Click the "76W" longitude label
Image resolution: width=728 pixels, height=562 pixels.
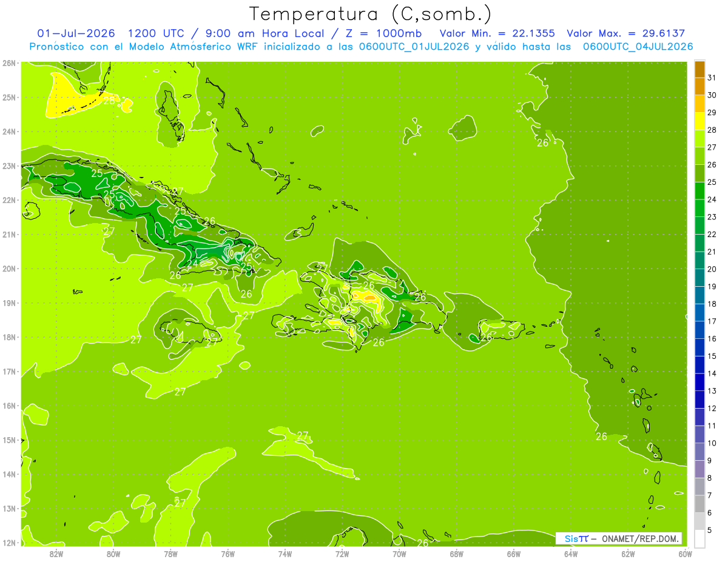(x=227, y=553)
